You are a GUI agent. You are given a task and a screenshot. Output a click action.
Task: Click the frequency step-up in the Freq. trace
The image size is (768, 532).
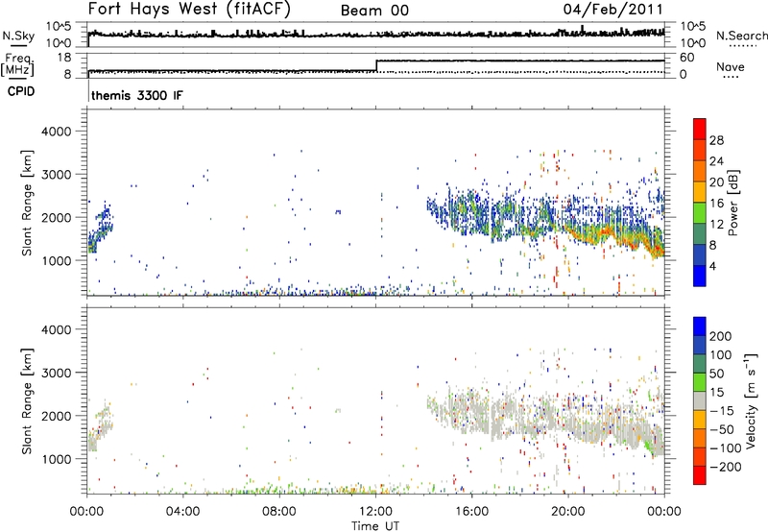click(x=376, y=65)
